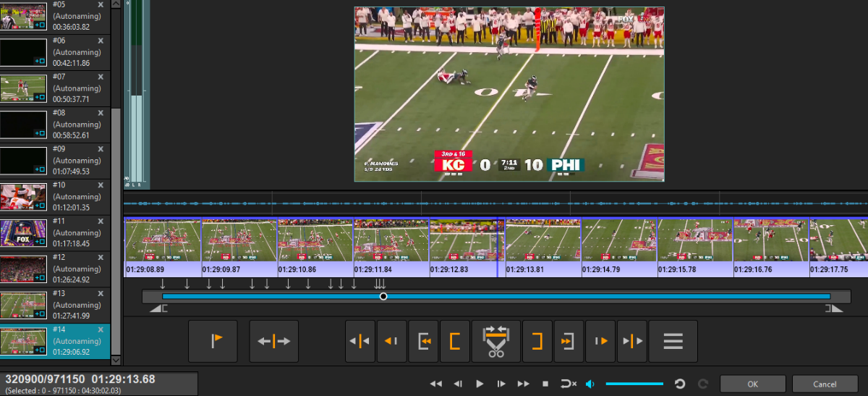The image size is (868, 396).
Task: Click the undo arrow beside volume
Action: point(680,384)
